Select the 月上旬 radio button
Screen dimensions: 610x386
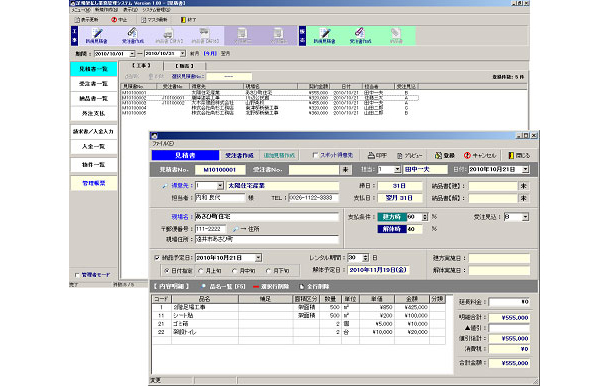pos(201,270)
